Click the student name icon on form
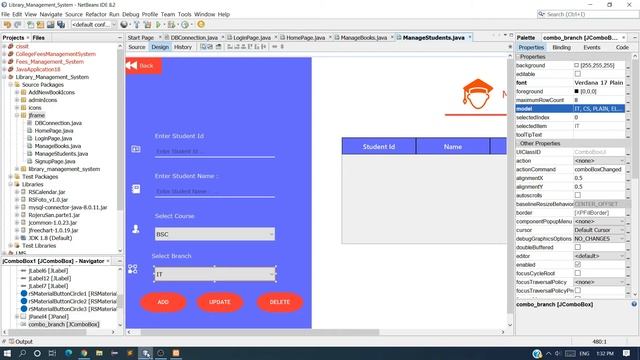The width and height of the screenshot is (640, 360). click(136, 189)
